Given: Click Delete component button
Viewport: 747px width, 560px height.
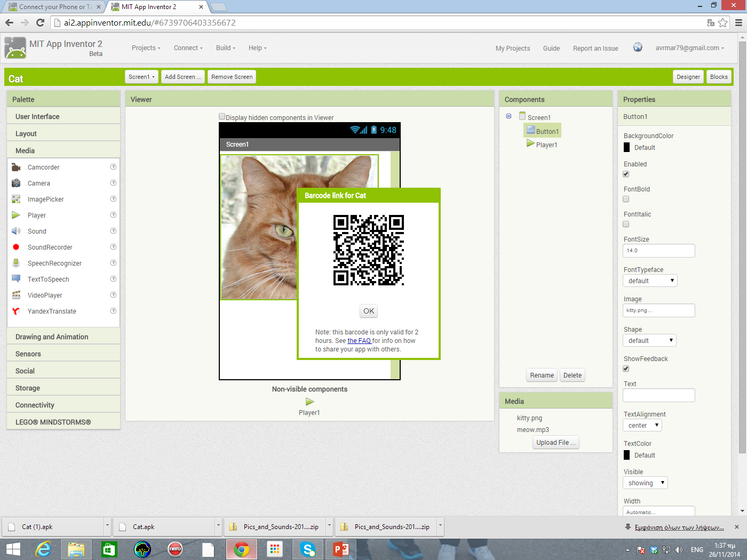Looking at the screenshot, I should tap(573, 375).
